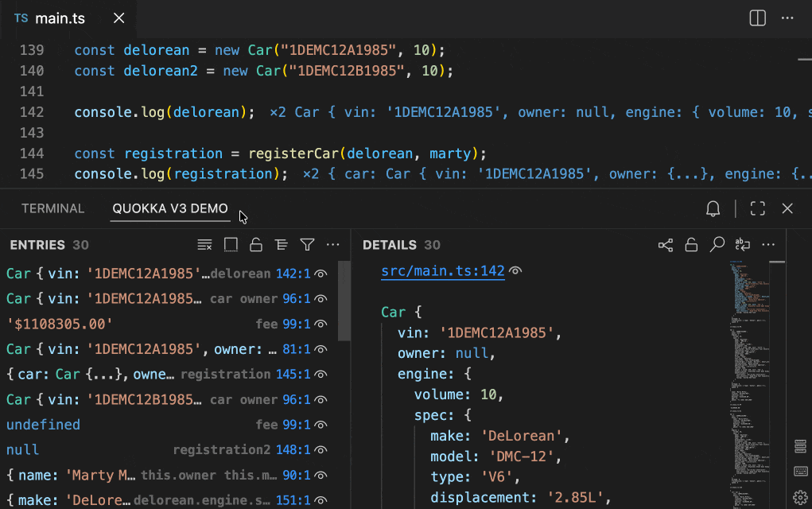Switch to the Terminal tab

(x=52, y=208)
